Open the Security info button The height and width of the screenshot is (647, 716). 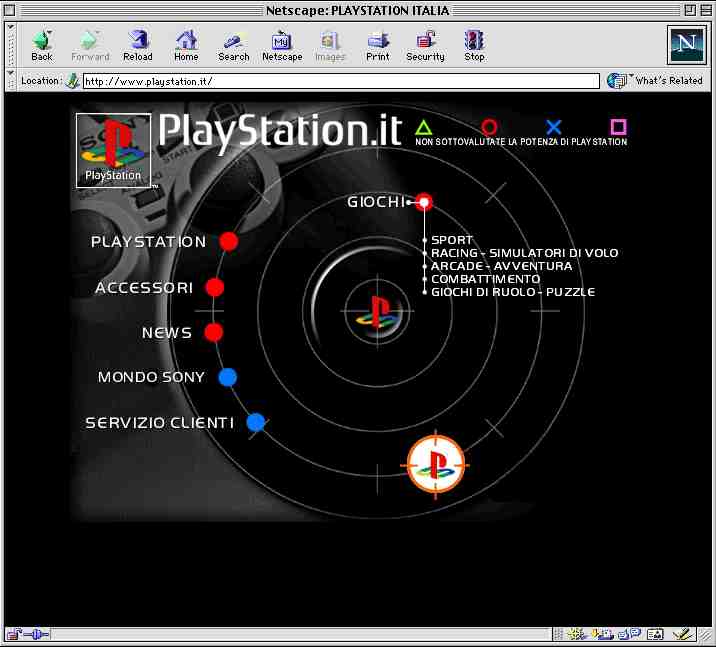(426, 46)
